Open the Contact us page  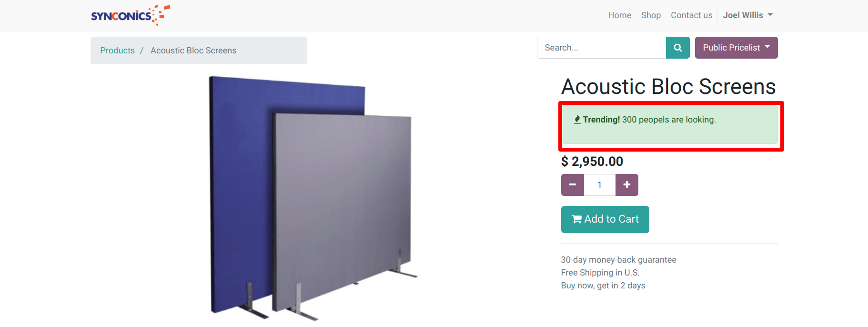pyautogui.click(x=691, y=15)
